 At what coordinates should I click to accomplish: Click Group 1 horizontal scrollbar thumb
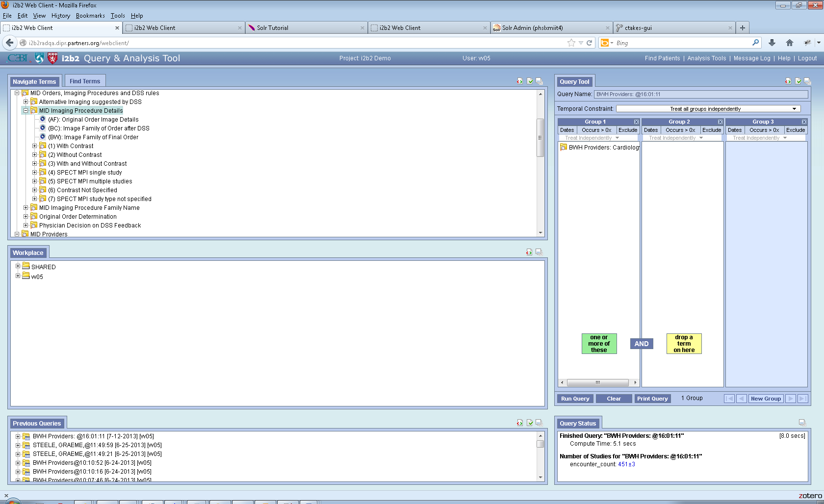598,382
